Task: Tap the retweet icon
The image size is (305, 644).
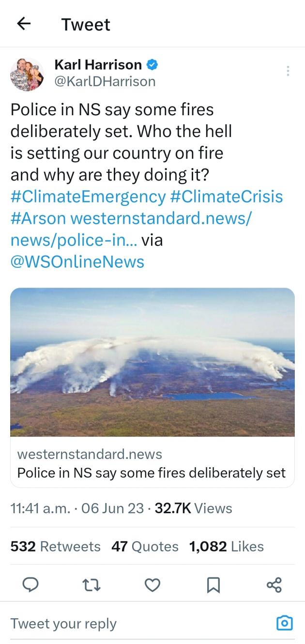Action: pyautogui.click(x=92, y=585)
